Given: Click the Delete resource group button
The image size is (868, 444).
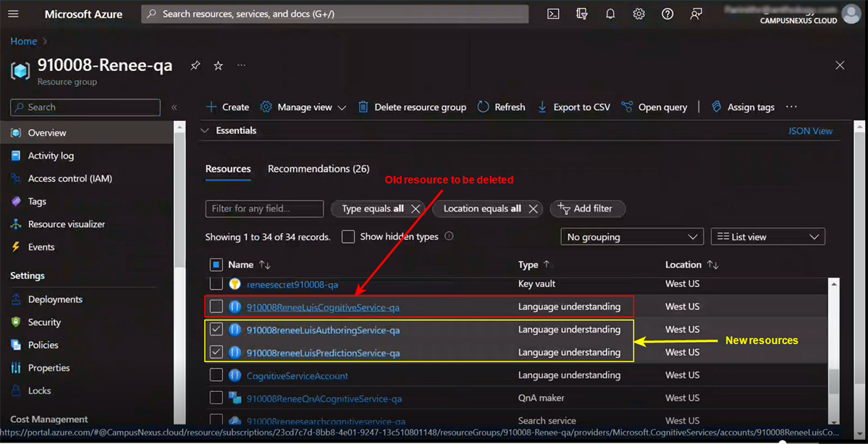Looking at the screenshot, I should [412, 106].
